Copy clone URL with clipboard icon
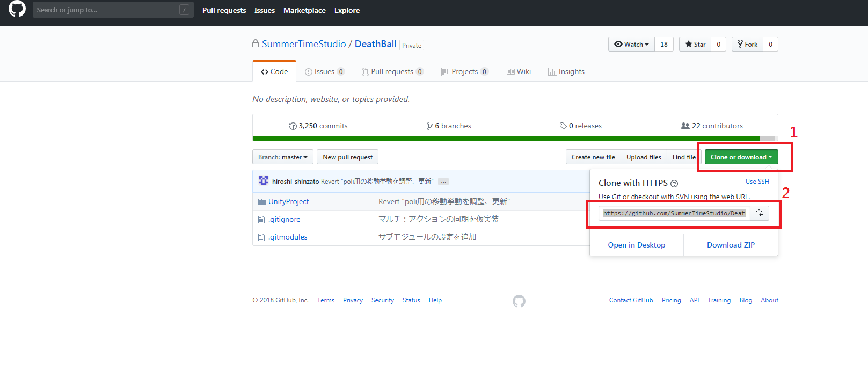 click(x=760, y=213)
